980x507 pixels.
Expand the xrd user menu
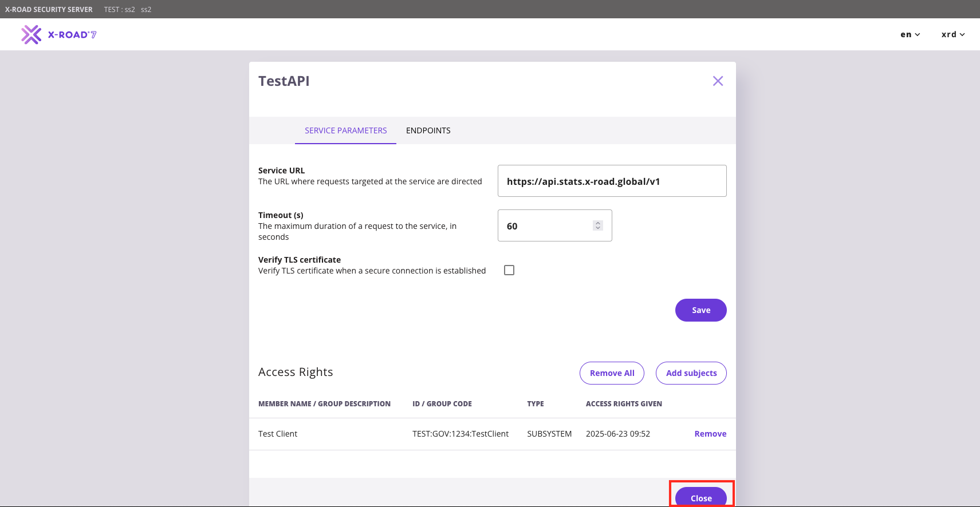click(x=953, y=34)
